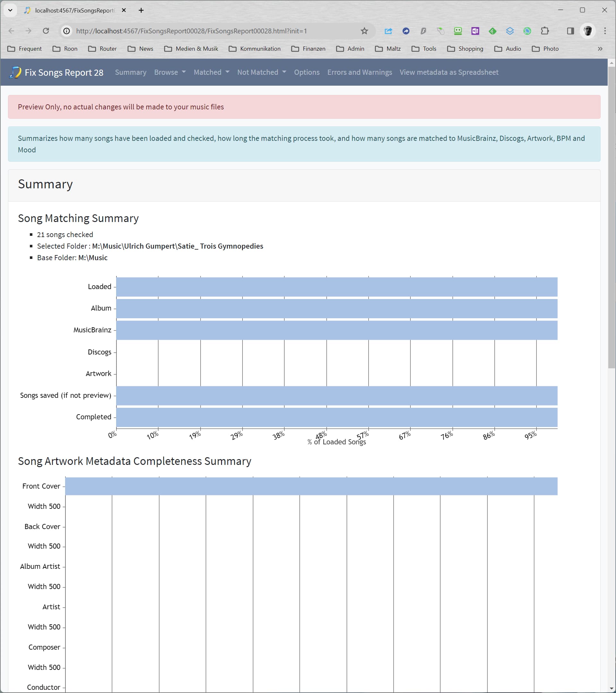This screenshot has height=693, width=616.
Task: Click the OneNote extension icon
Action: (x=475, y=31)
